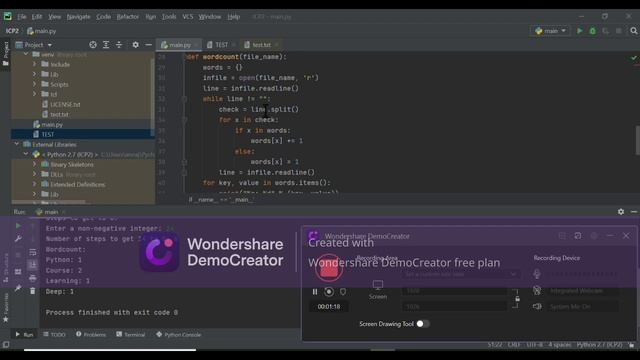Pause recording in DemoCreator
This screenshot has height=360, width=640.
315,292
